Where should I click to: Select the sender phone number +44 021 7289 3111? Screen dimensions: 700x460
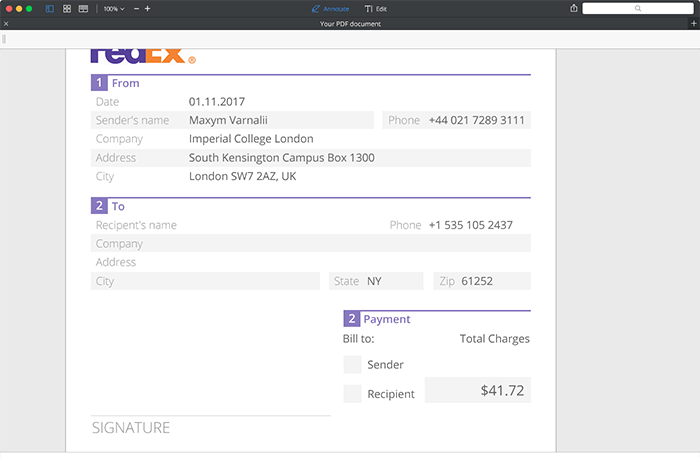click(x=476, y=120)
